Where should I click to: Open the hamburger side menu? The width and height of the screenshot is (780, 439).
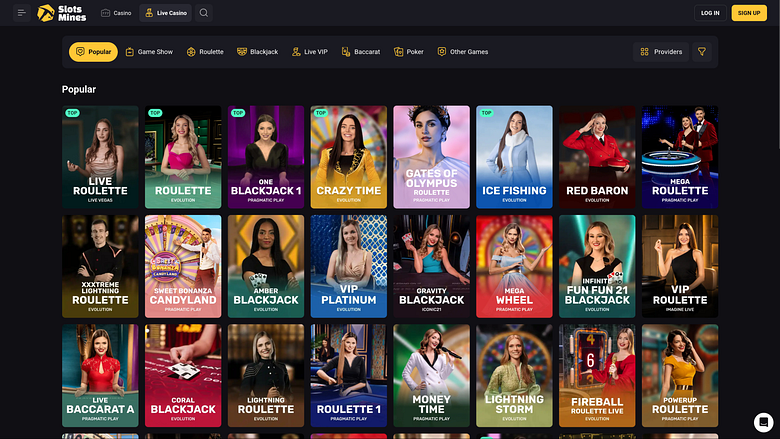21,13
